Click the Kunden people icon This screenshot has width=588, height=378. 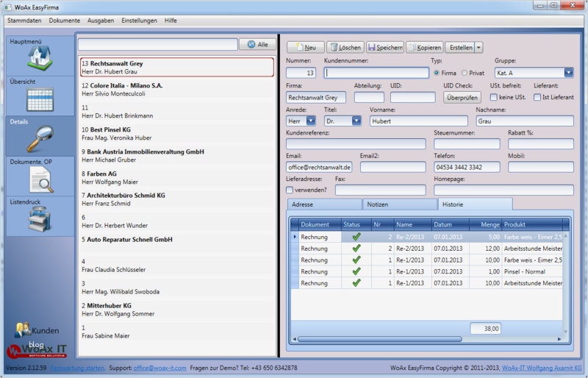23,329
